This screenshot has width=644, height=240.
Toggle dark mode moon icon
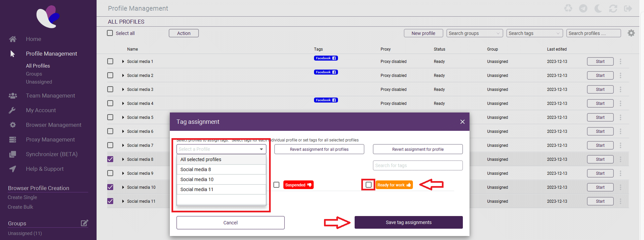598,8
